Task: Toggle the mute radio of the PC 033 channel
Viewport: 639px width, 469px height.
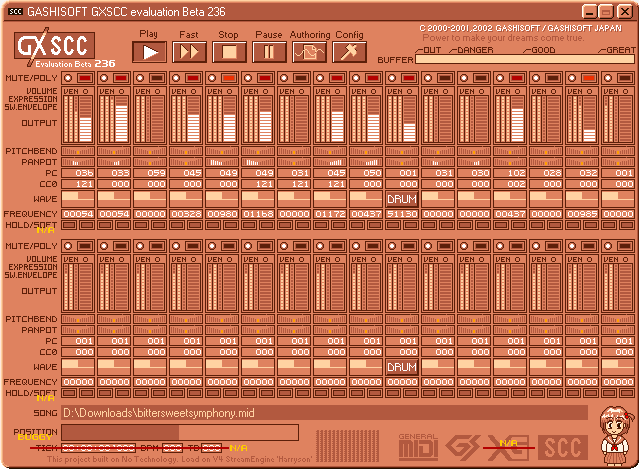Action: (x=104, y=78)
